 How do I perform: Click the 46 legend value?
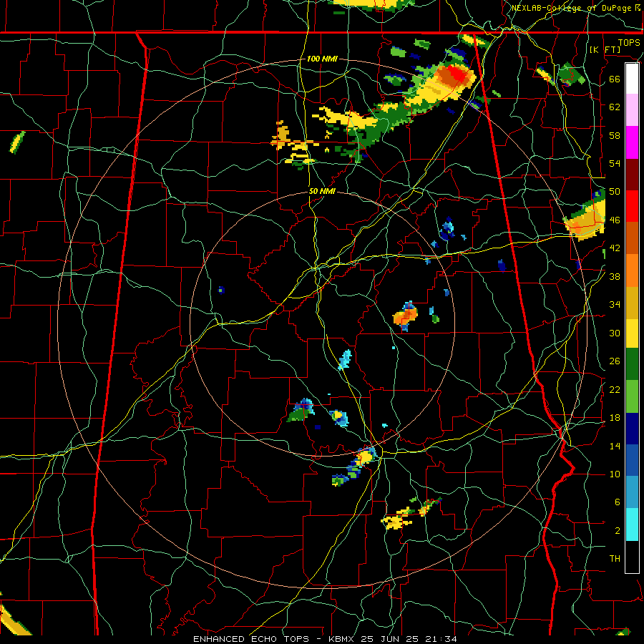click(x=615, y=220)
